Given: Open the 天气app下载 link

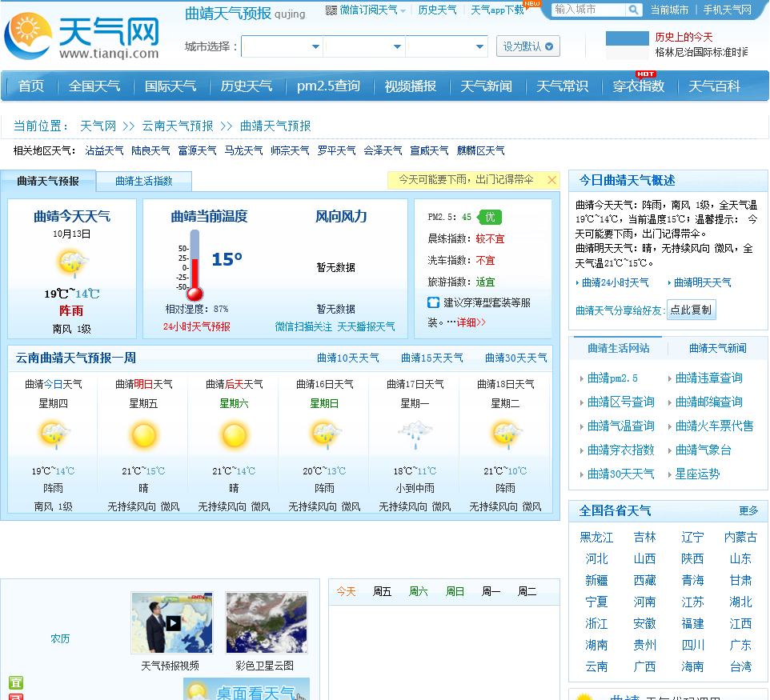Looking at the screenshot, I should coord(497,10).
